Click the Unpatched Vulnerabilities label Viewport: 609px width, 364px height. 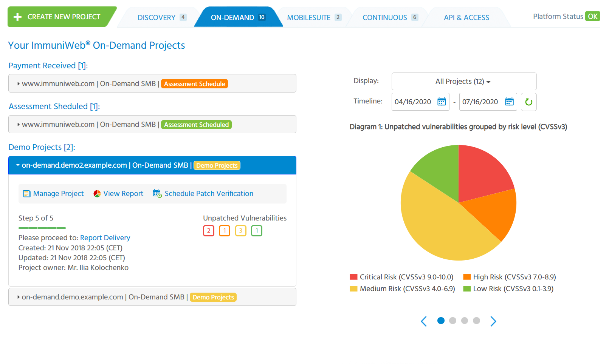click(x=245, y=218)
